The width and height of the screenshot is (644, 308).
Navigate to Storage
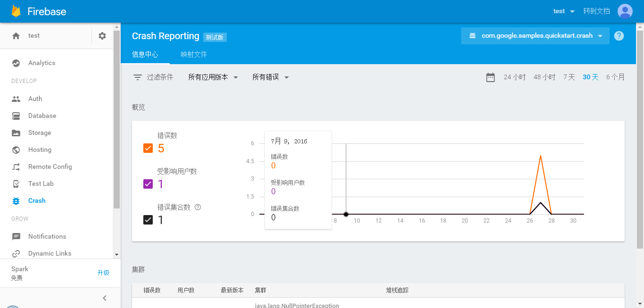point(40,133)
